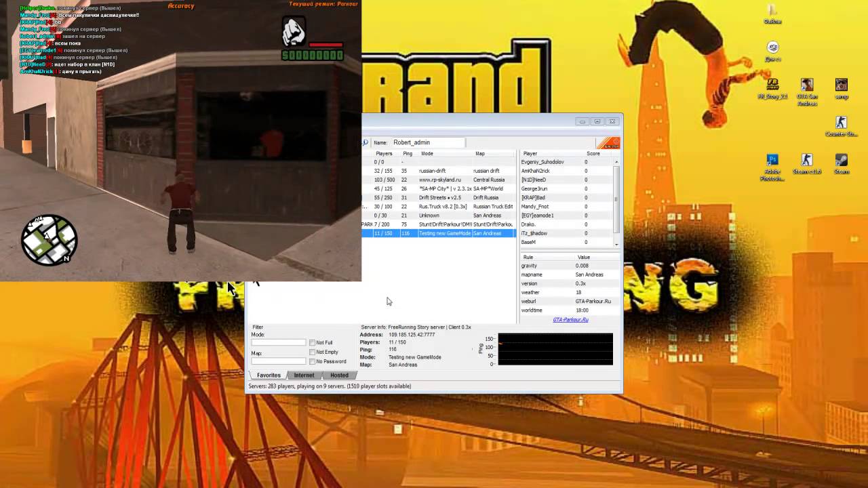
Task: Select the www.rp-skyland.ru server row
Action: 439,180
